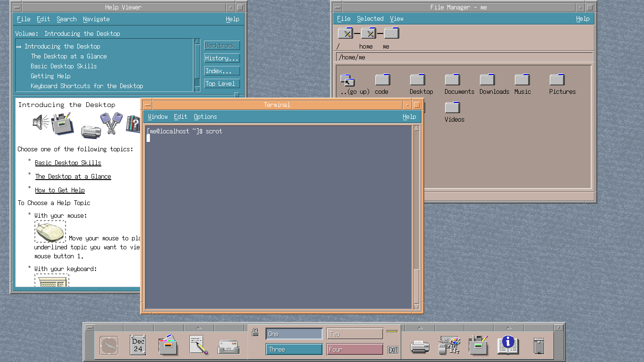Screen dimensions: 644x362
Task: Open the Style Manager icon
Action: pos(449,346)
